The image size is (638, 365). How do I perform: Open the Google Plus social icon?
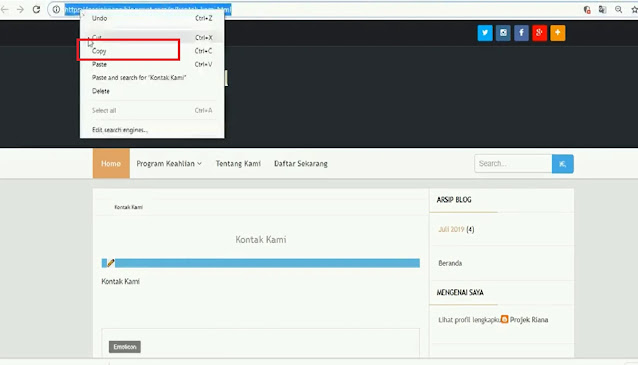pyautogui.click(x=540, y=33)
